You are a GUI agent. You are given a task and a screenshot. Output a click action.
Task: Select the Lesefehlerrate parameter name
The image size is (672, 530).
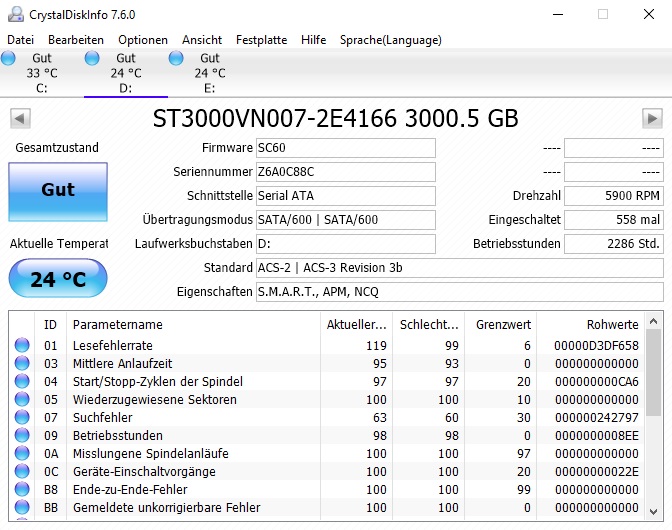(x=113, y=345)
